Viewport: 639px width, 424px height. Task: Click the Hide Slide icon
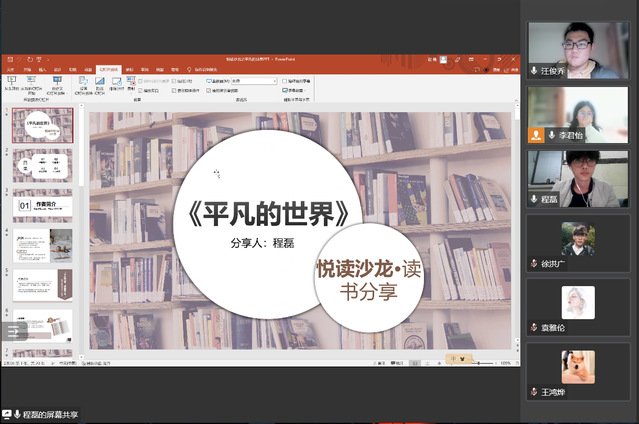101,82
